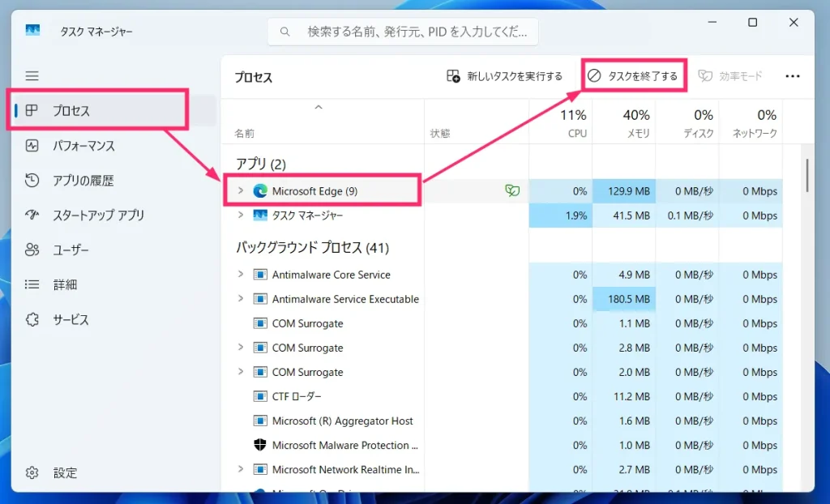Viewport: 830px width, 504px height.
Task: Sort by the ネットワーク column header
Action: [x=751, y=122]
